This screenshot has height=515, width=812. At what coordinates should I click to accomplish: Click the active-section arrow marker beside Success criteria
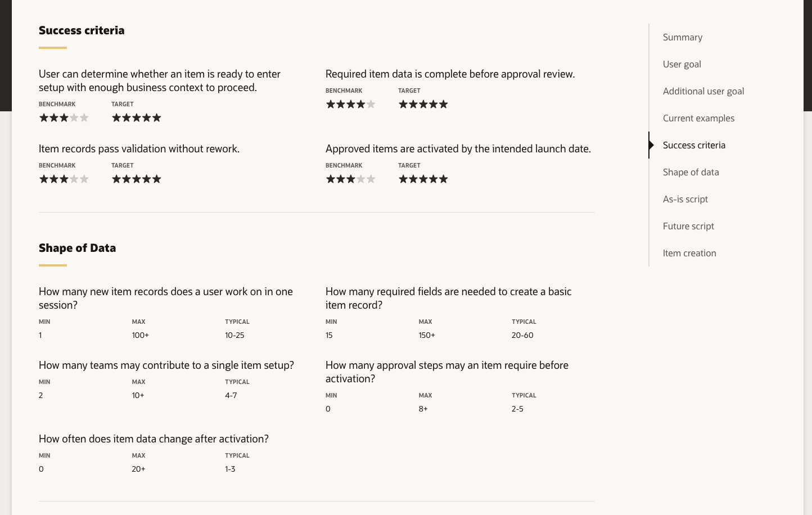click(651, 145)
